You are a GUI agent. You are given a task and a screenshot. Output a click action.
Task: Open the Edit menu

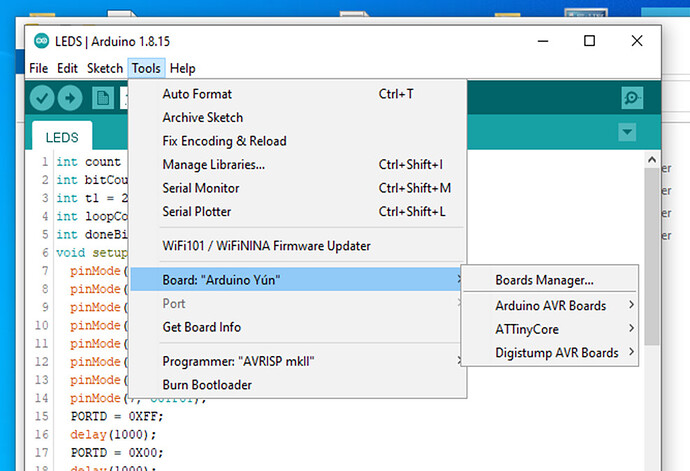click(x=67, y=68)
